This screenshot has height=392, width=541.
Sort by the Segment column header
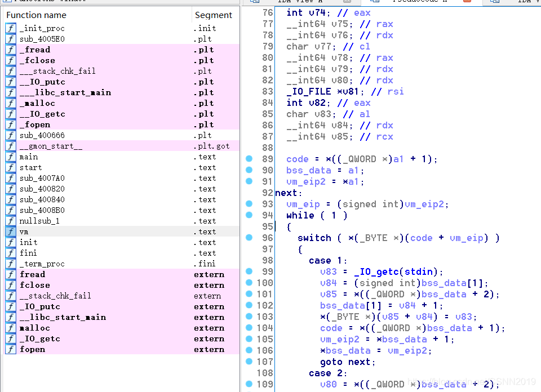tap(215, 15)
